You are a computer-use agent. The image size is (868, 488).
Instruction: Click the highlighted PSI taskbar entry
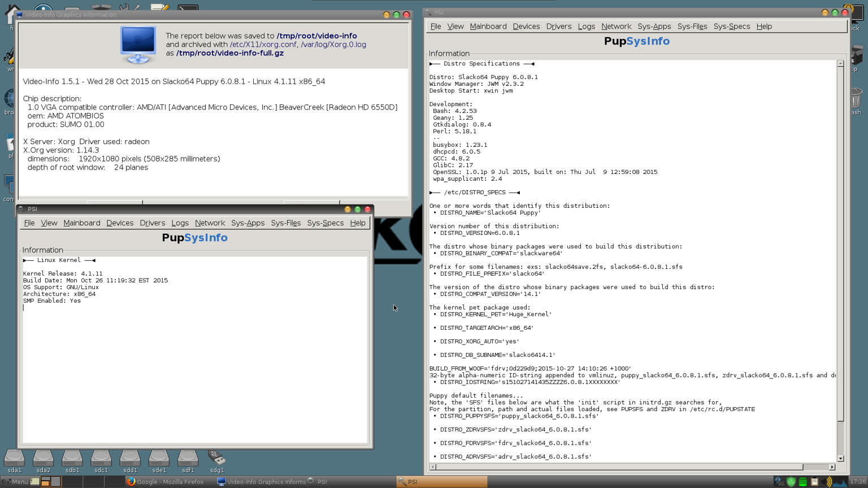click(441, 482)
